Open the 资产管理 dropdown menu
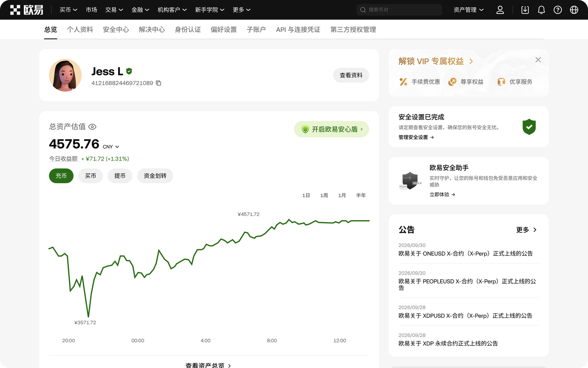The image size is (588, 368). (469, 10)
